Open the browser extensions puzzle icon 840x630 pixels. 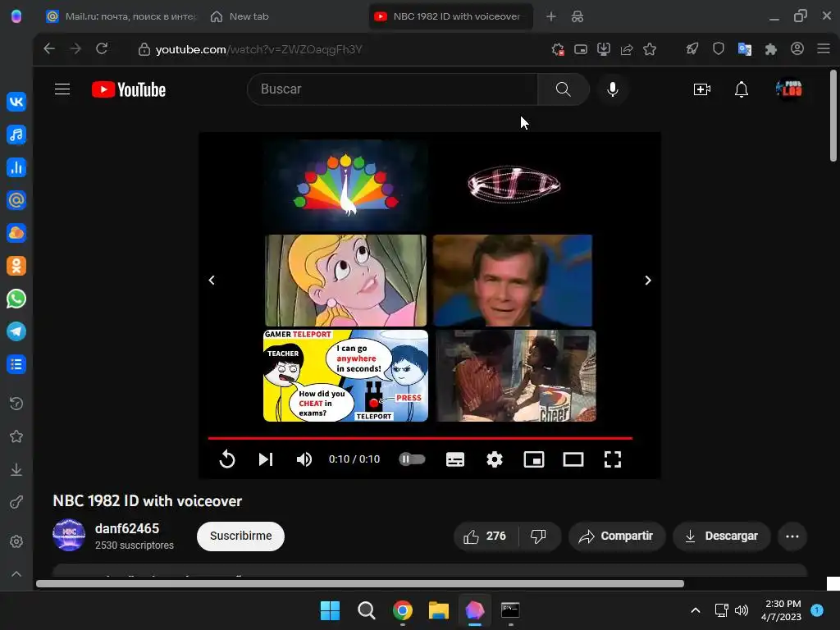point(771,49)
